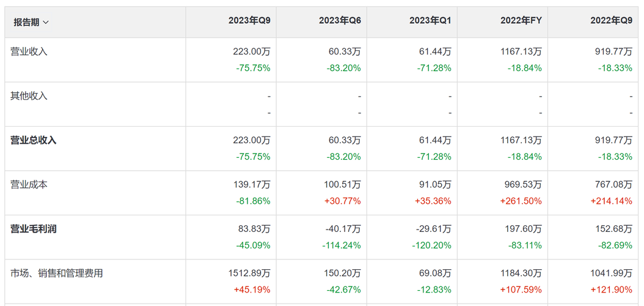Click 223.00万 revenue value for 2023年Q9
The image size is (644, 306).
point(251,52)
